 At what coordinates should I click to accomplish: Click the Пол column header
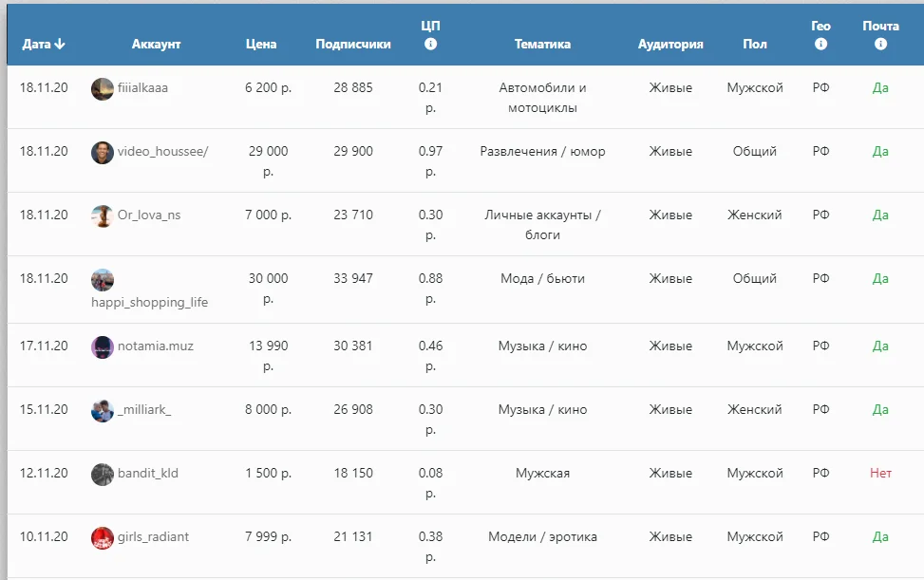pyautogui.click(x=755, y=44)
